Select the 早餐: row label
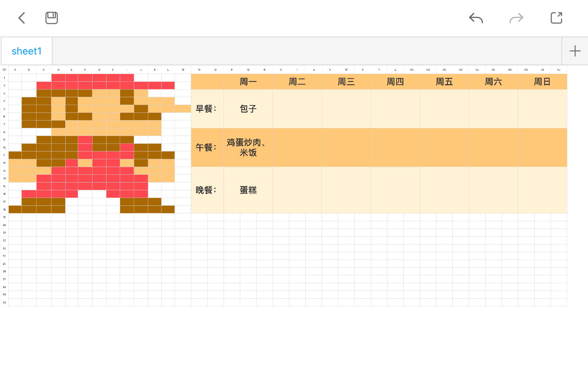The height and width of the screenshot is (379, 588). pos(207,109)
